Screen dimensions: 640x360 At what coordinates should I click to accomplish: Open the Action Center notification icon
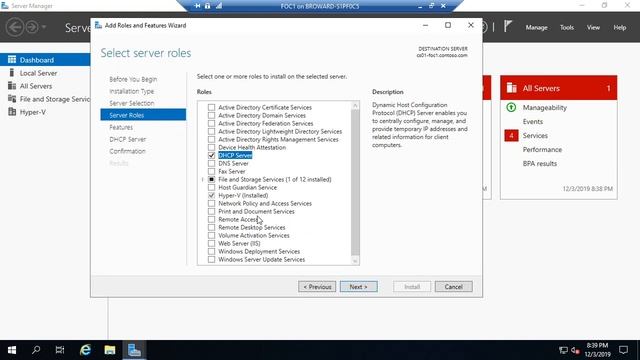click(x=623, y=350)
